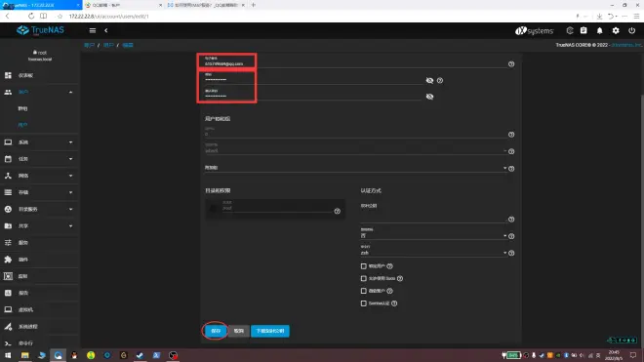Image resolution: width=644 pixels, height=362 pixels.
Task: Click the second breadcrumb link
Action: pos(108,45)
